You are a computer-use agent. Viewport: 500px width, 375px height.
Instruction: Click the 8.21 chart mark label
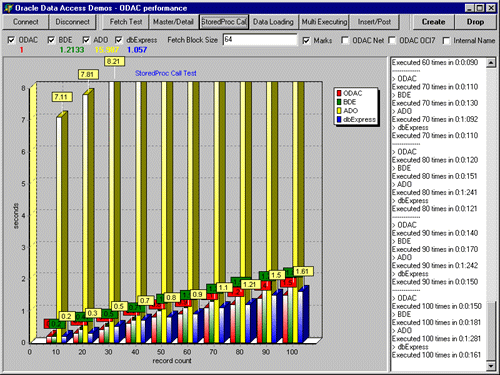coord(114,61)
